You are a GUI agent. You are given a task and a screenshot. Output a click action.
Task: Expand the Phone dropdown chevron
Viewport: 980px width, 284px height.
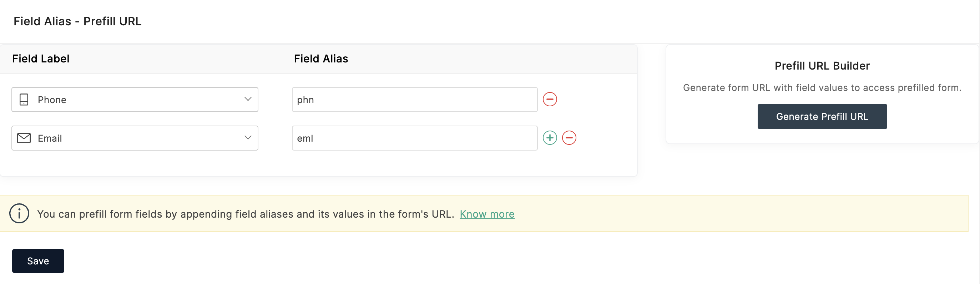pos(248,99)
